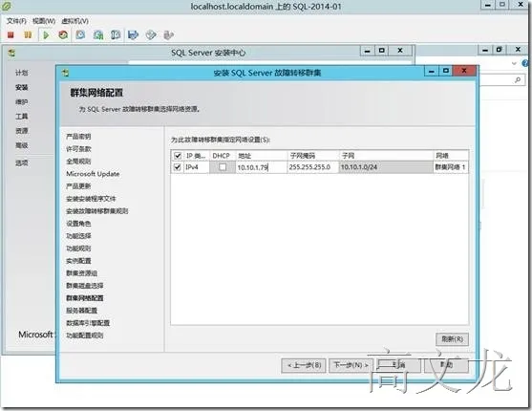Click the 全局规则 wizard step
This screenshot has width=532, height=411.
tap(78, 162)
